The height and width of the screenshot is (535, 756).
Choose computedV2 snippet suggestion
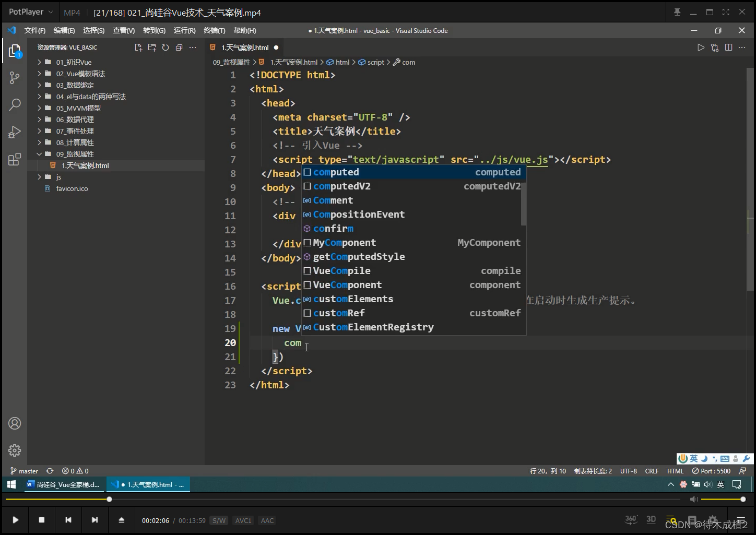(411, 186)
